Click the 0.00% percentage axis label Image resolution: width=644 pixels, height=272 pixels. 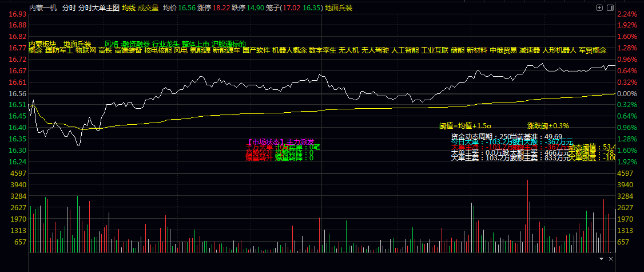pyautogui.click(x=628, y=94)
